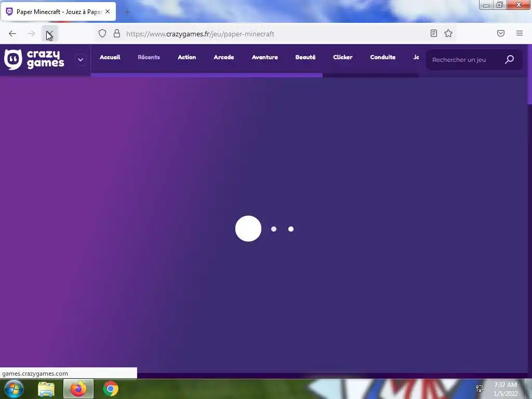Viewport: 532px width, 399px height.
Task: Open the Firefox hamburger menu
Action: point(520,33)
